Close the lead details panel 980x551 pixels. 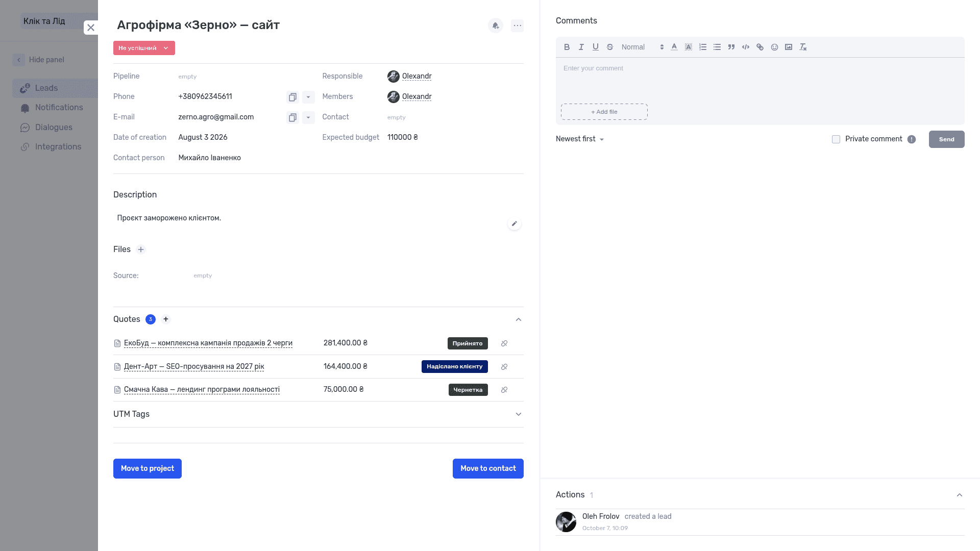pyautogui.click(x=91, y=28)
